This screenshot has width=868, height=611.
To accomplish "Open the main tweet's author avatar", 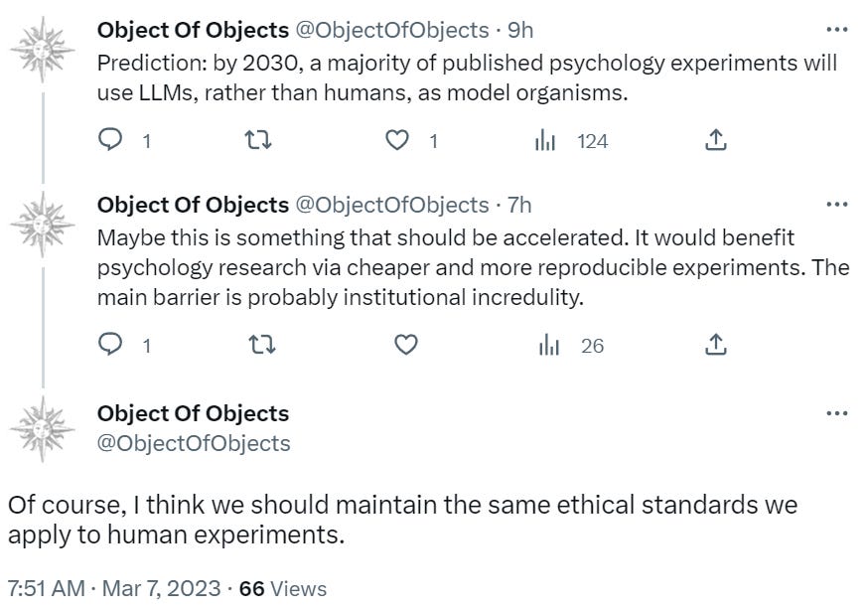I will pos(42,428).
